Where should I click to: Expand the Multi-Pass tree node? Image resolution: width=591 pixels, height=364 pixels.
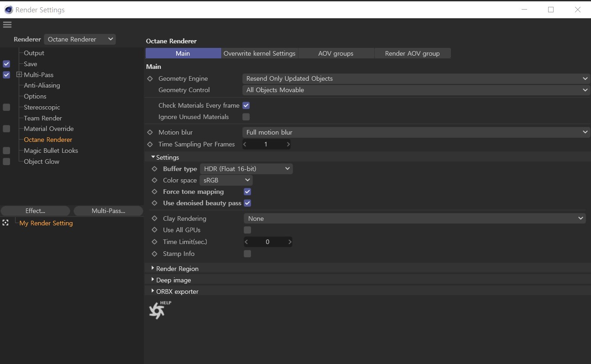point(19,74)
